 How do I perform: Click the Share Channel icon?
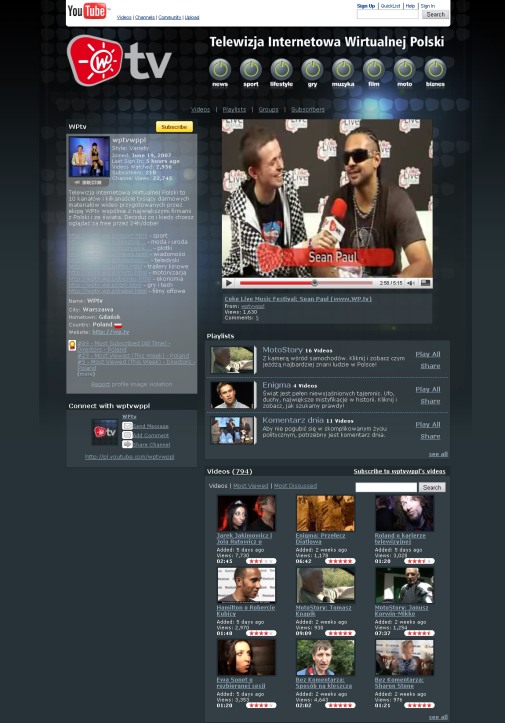click(x=127, y=444)
